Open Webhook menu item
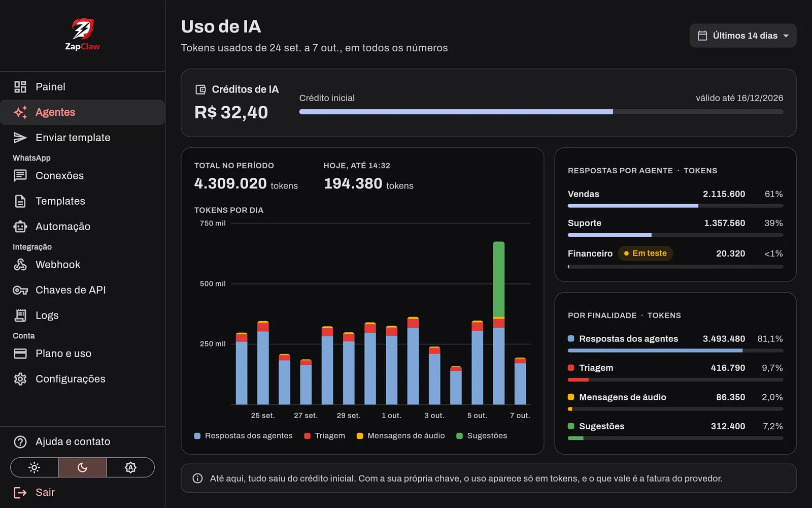 click(82, 265)
